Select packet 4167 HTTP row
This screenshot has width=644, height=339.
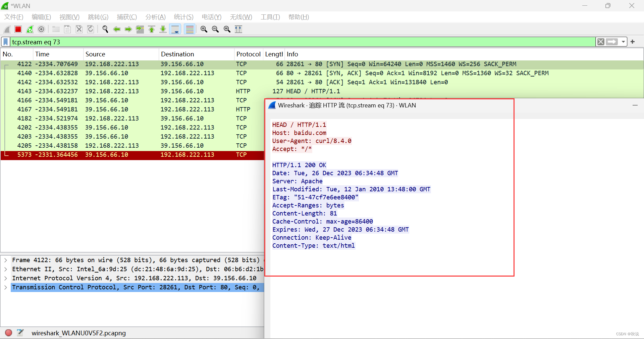[132, 109]
